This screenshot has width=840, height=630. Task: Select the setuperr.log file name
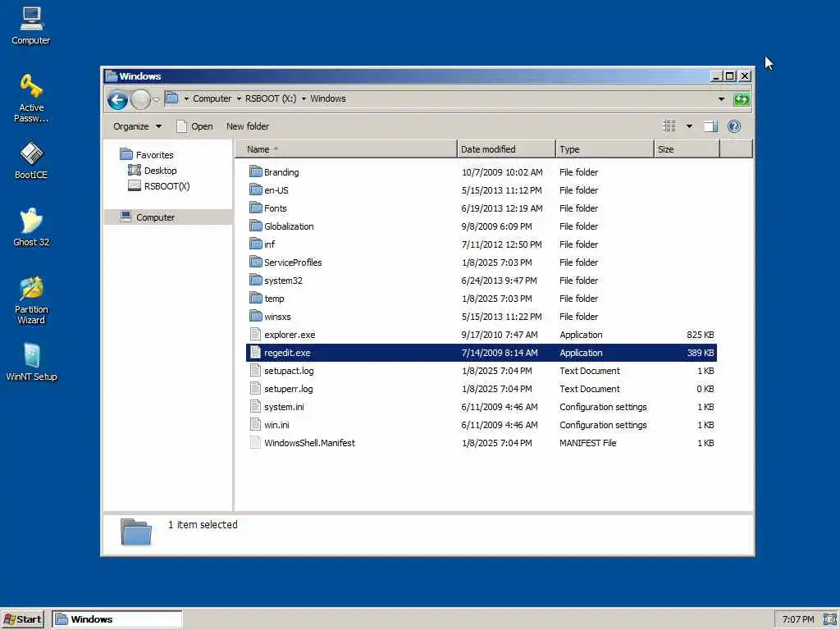click(289, 388)
